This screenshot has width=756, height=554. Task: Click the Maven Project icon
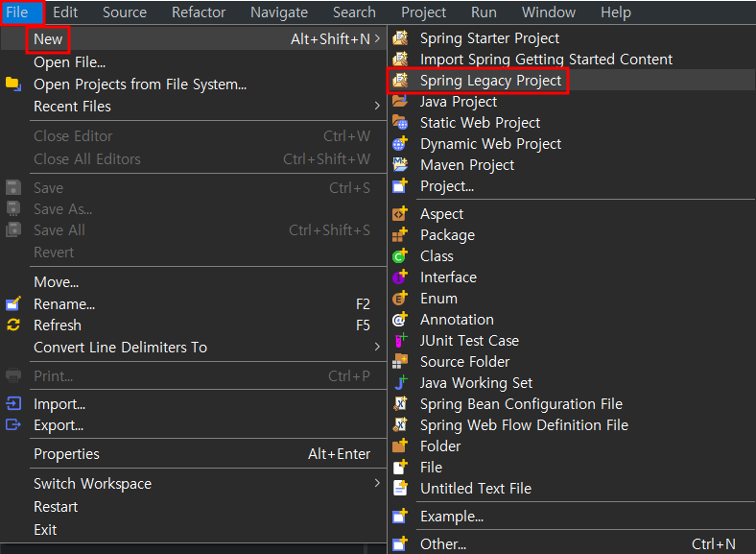coord(400,164)
